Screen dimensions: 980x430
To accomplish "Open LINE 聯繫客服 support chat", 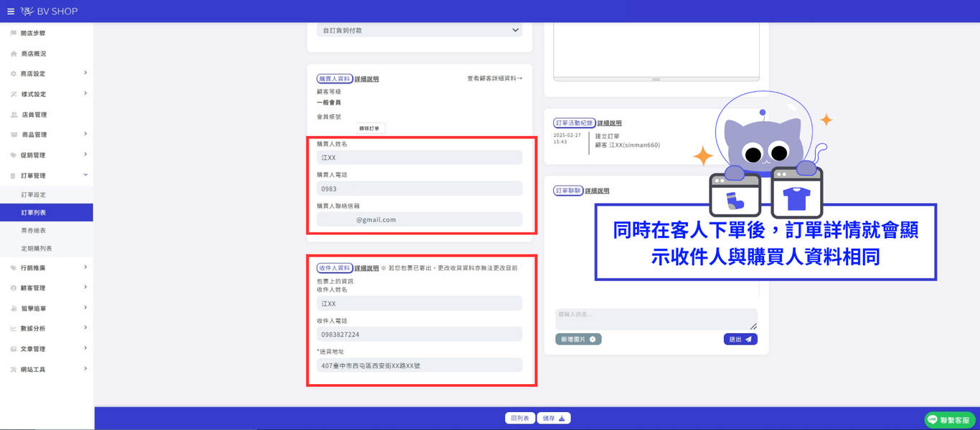I will click(x=950, y=420).
